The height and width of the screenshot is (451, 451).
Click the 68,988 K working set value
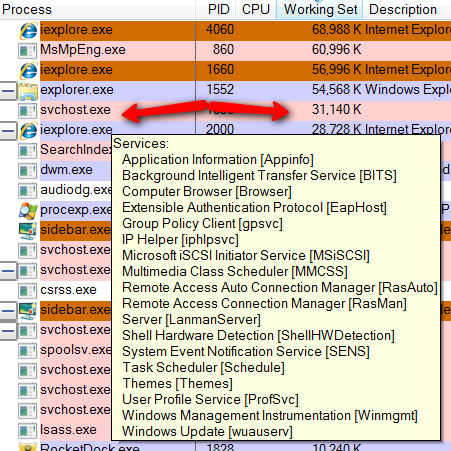pyautogui.click(x=337, y=30)
